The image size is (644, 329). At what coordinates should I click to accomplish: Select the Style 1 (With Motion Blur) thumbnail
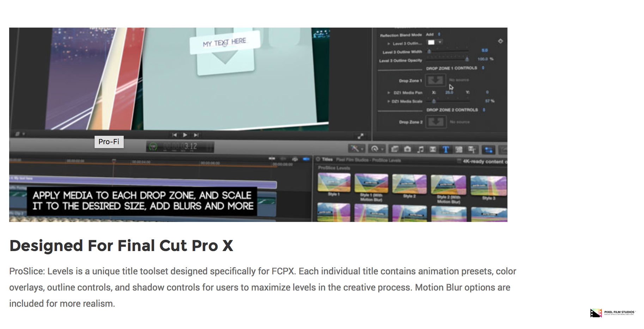[371, 183]
